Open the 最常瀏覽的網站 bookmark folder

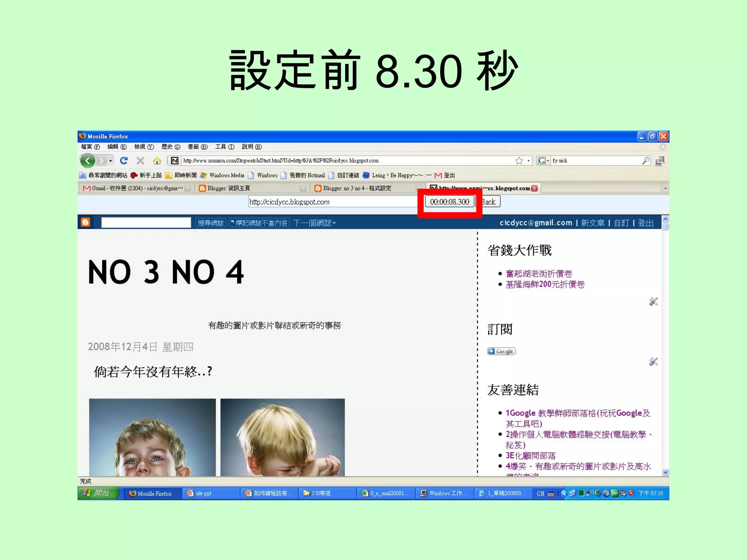(103, 175)
